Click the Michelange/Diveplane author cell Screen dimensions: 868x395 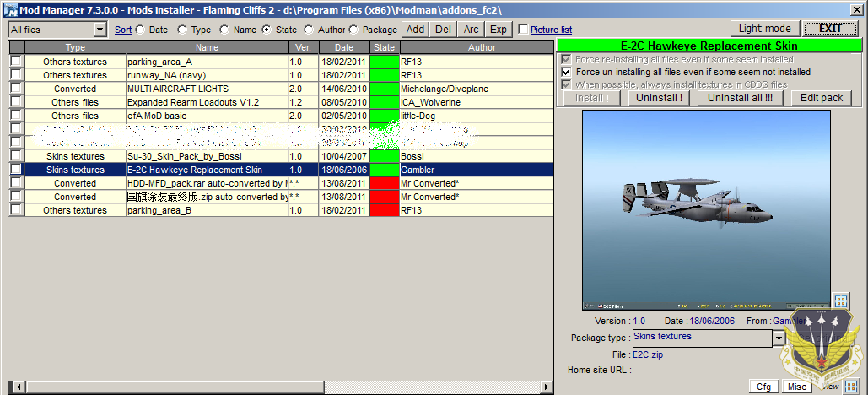(477, 89)
